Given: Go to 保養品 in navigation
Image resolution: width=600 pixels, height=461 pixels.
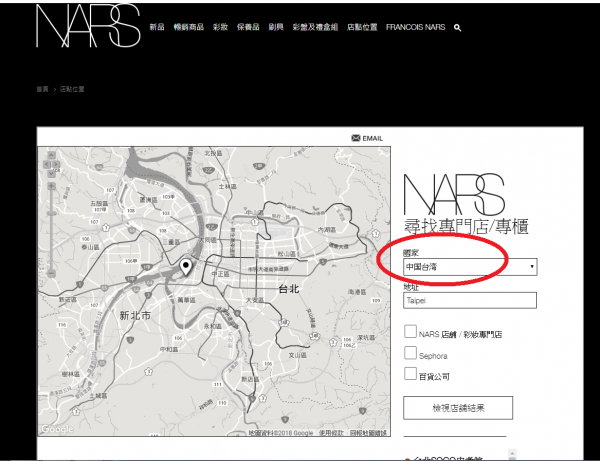Looking at the screenshot, I should 250,28.
